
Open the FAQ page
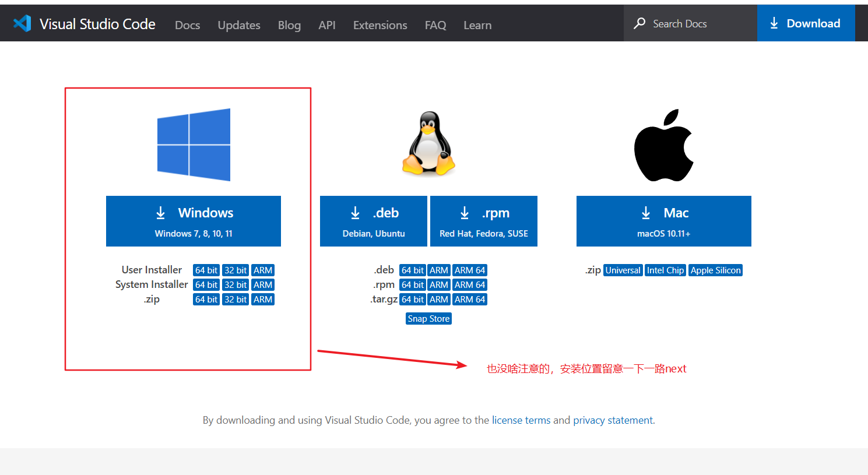(435, 25)
